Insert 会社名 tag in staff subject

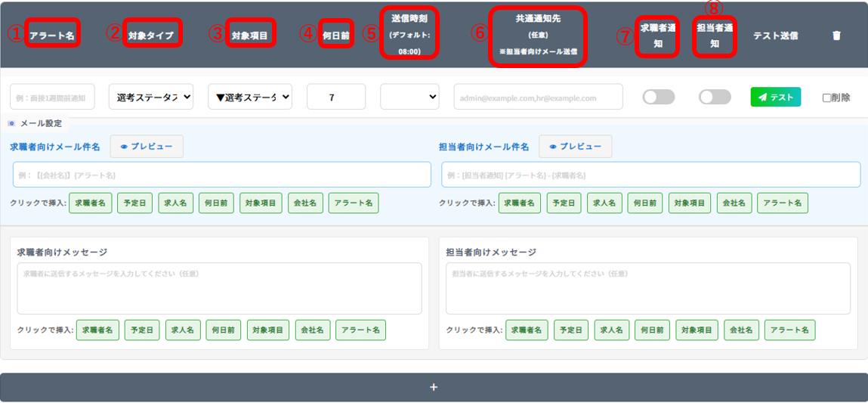point(733,203)
